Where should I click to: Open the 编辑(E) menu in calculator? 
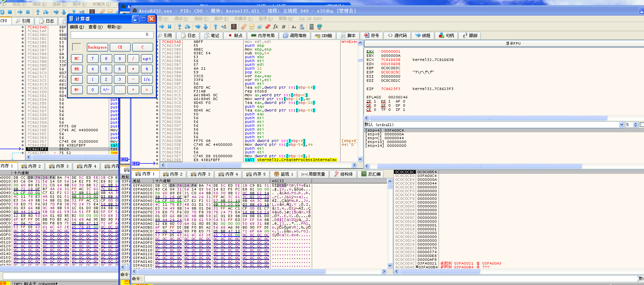click(77, 27)
